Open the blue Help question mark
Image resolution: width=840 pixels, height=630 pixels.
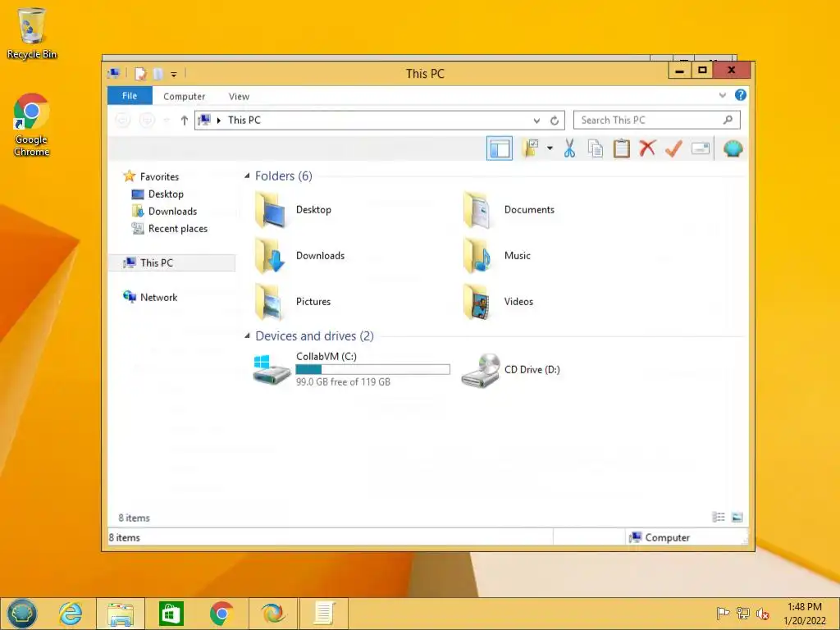pos(741,95)
